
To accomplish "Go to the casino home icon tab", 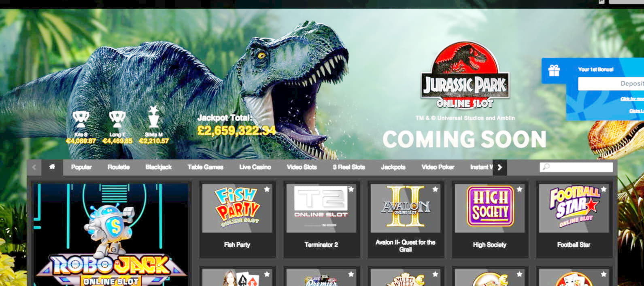I will click(x=52, y=167).
